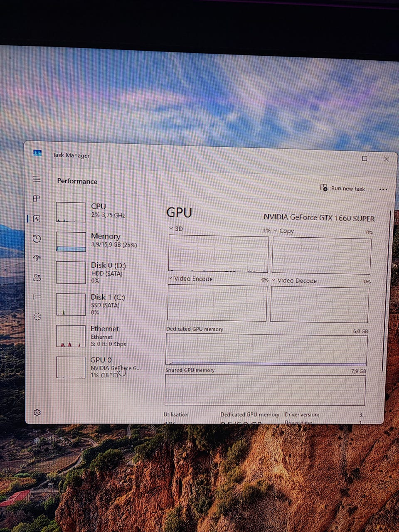Open the Startup apps page icon
The image size is (399, 532).
click(x=37, y=258)
